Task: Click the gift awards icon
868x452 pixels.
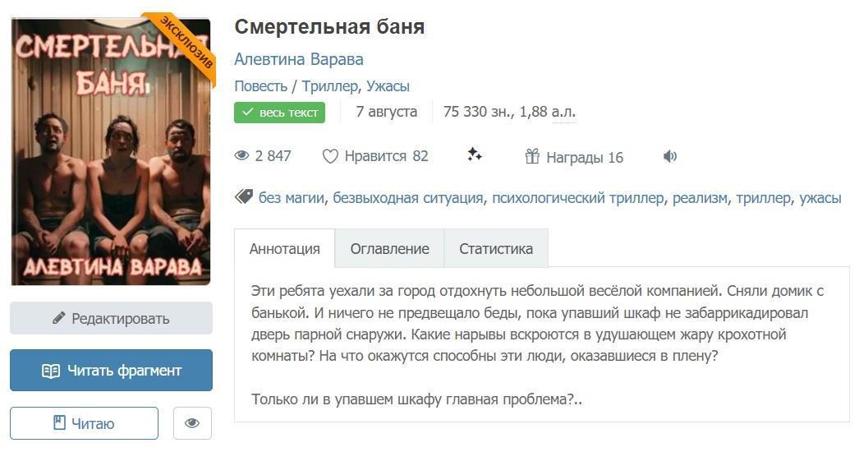Action: [532, 156]
